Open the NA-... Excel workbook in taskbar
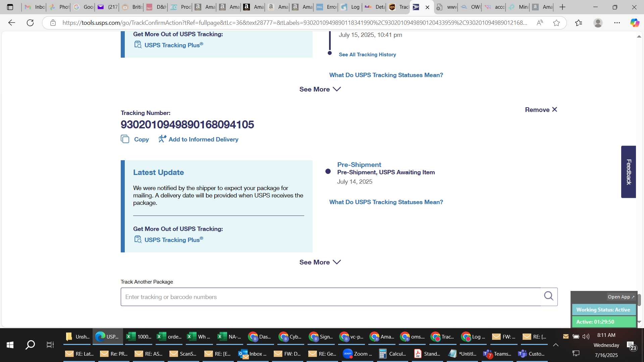 (x=229, y=337)
